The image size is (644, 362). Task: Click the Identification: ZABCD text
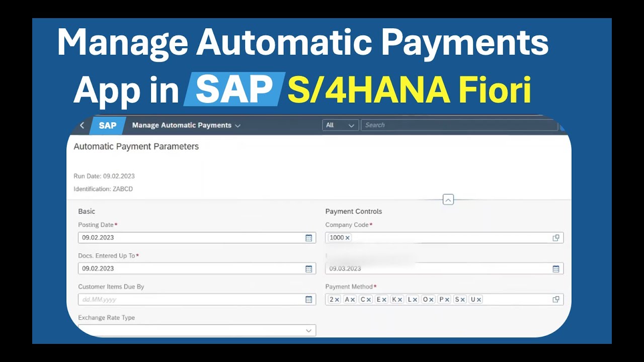point(103,189)
